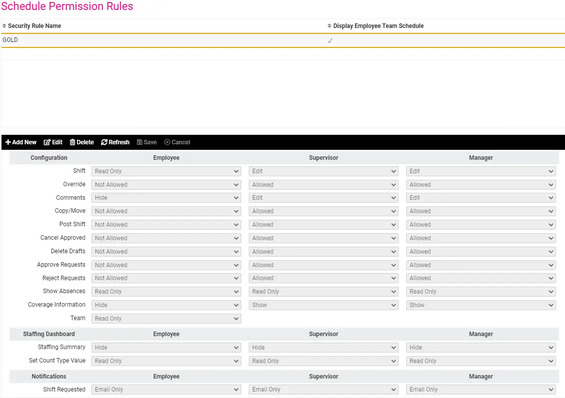Click the Edit pencil icon in toolbar

[47, 142]
